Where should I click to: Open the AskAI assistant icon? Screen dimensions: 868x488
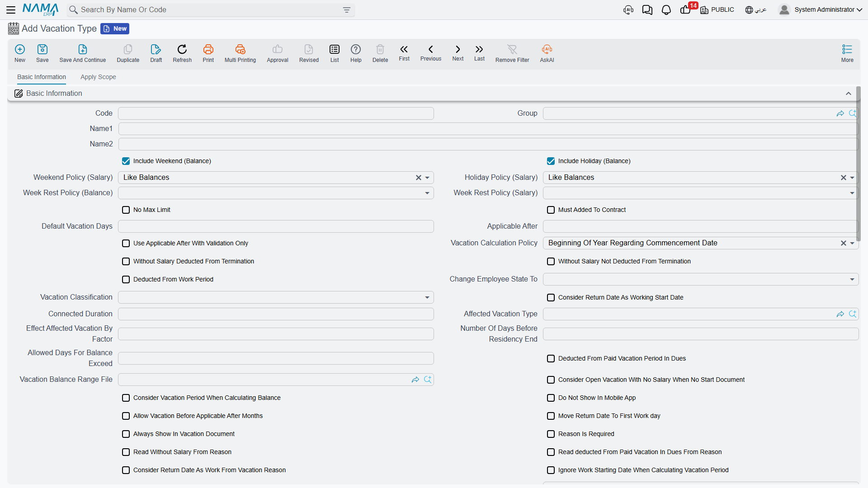[547, 49]
